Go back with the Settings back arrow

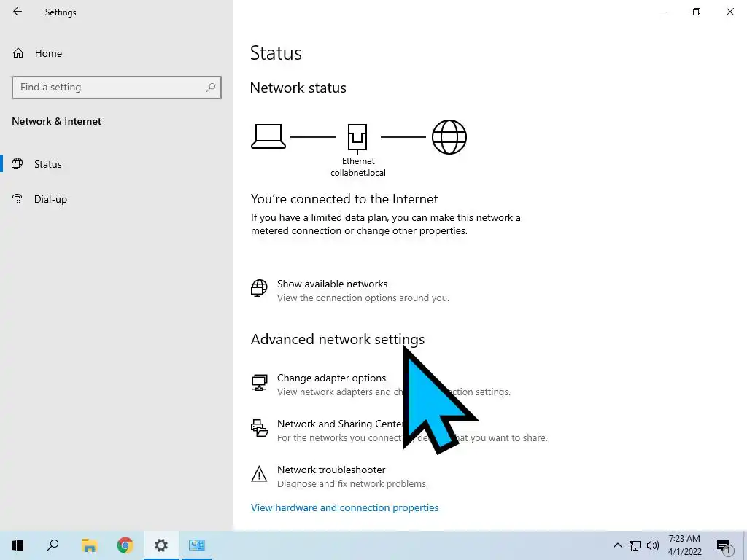point(18,12)
